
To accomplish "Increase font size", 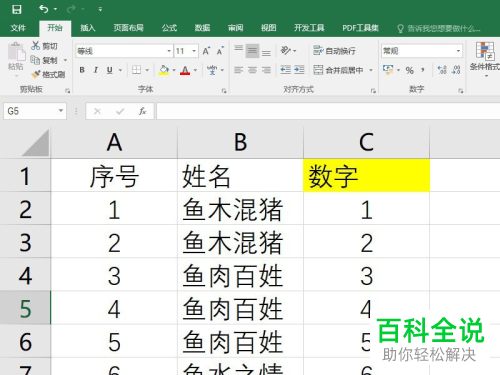I will [206, 51].
